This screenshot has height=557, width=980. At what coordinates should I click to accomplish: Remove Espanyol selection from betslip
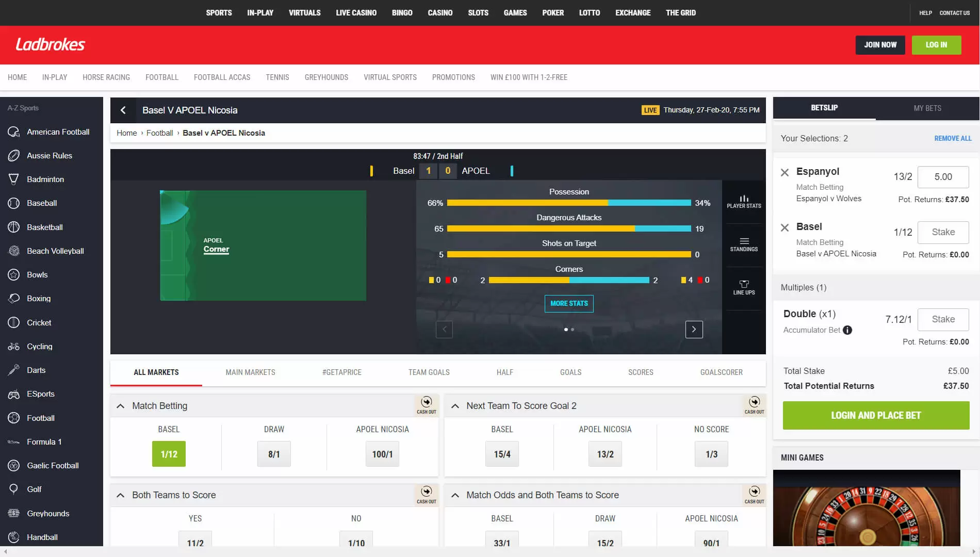coord(785,172)
